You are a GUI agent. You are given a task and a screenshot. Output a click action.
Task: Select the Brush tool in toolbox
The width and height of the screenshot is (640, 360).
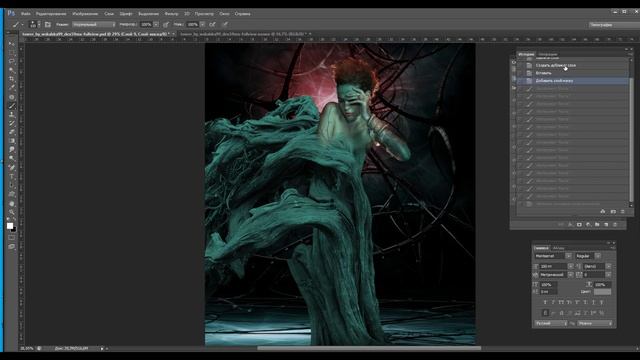tap(12, 106)
